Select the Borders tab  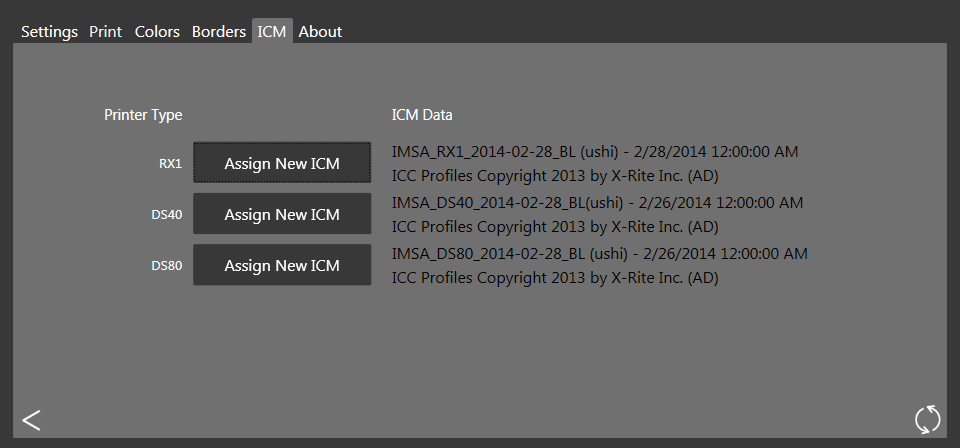pos(219,32)
